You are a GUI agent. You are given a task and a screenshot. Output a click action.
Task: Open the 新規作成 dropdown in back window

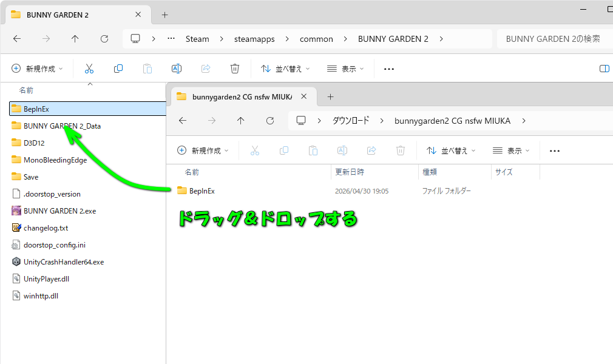coord(37,69)
